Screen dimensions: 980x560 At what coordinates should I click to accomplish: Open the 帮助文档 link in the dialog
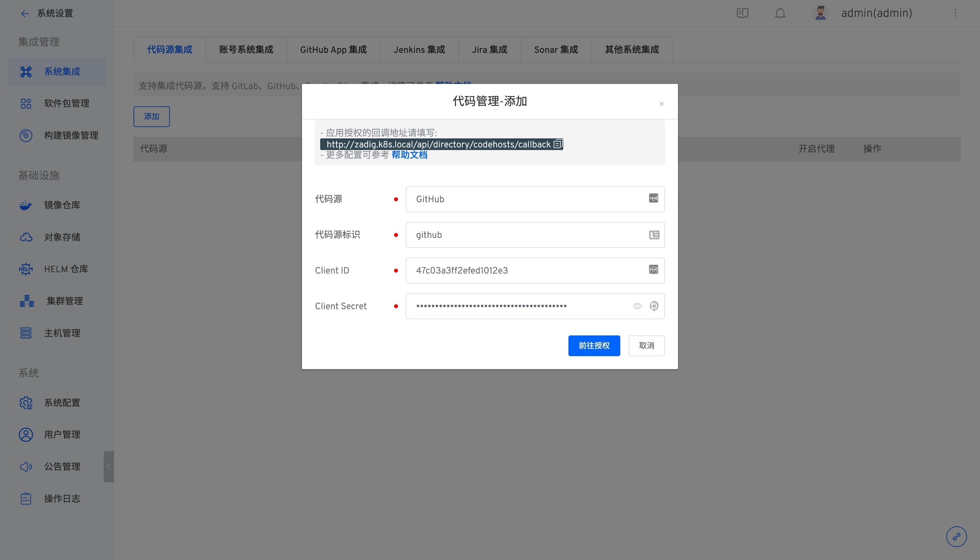tap(409, 155)
